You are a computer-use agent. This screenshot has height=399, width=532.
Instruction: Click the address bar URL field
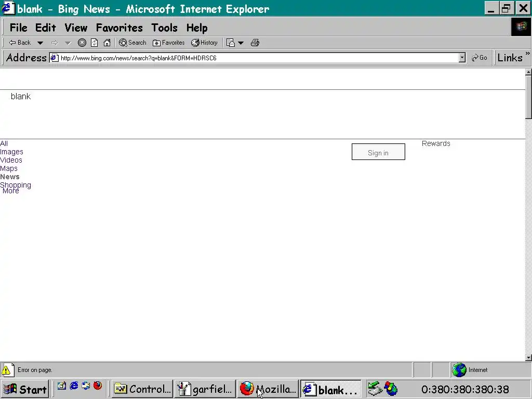click(259, 58)
